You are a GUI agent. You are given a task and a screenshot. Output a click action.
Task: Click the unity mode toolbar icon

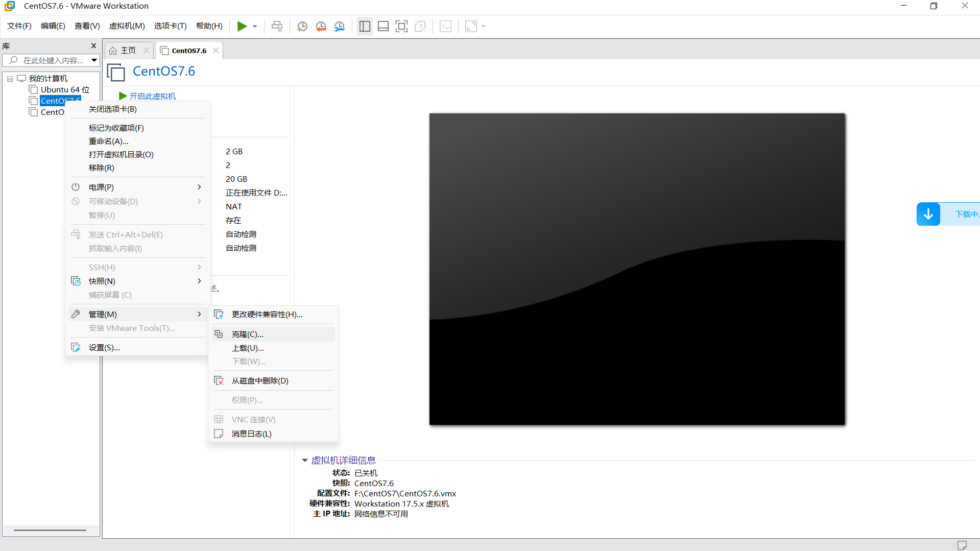pos(420,27)
